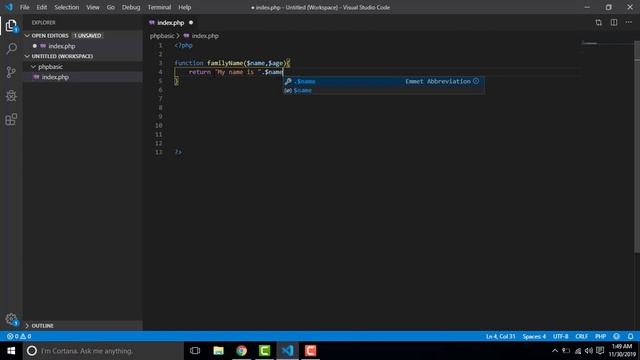Open the Debug view in activity bar
Image resolution: width=640 pixels, height=360 pixels.
pos(11,96)
